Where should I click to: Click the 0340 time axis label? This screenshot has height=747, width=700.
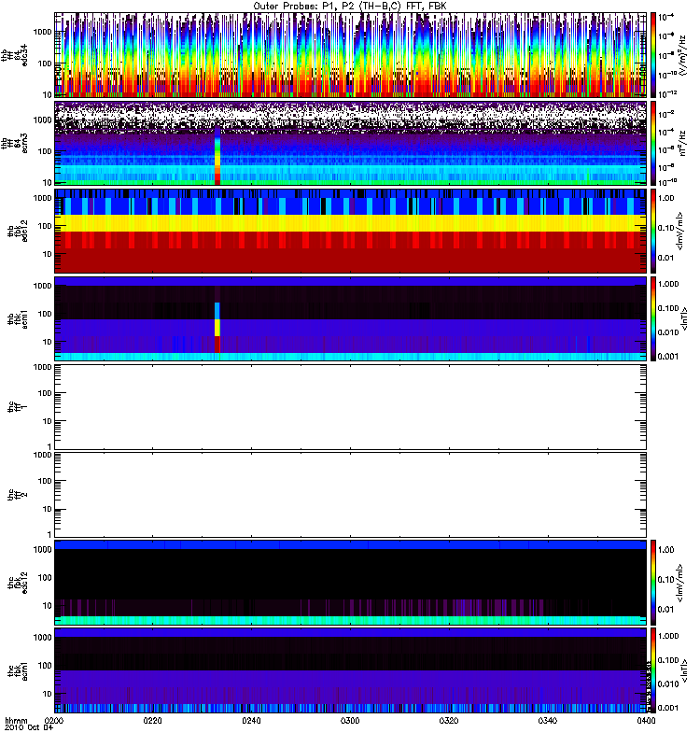click(x=548, y=720)
